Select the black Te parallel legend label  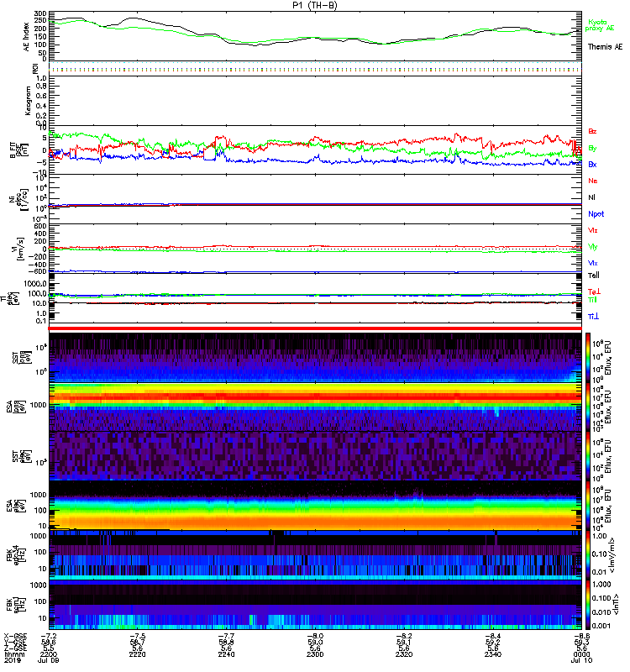(x=594, y=276)
